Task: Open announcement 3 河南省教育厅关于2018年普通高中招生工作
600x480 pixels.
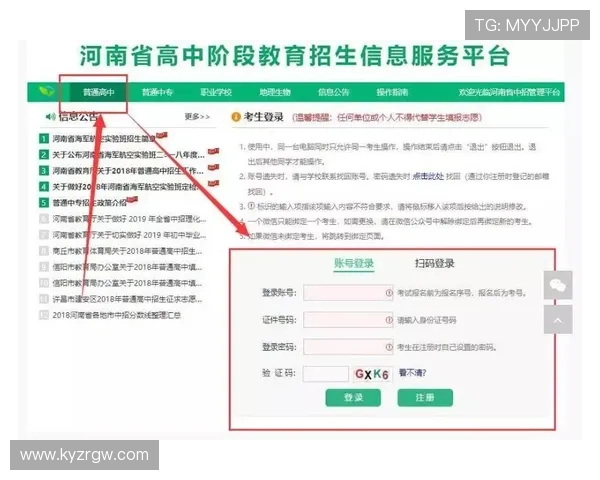Action: click(x=128, y=171)
